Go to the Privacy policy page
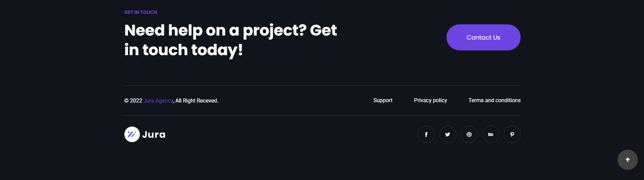 [x=430, y=100]
